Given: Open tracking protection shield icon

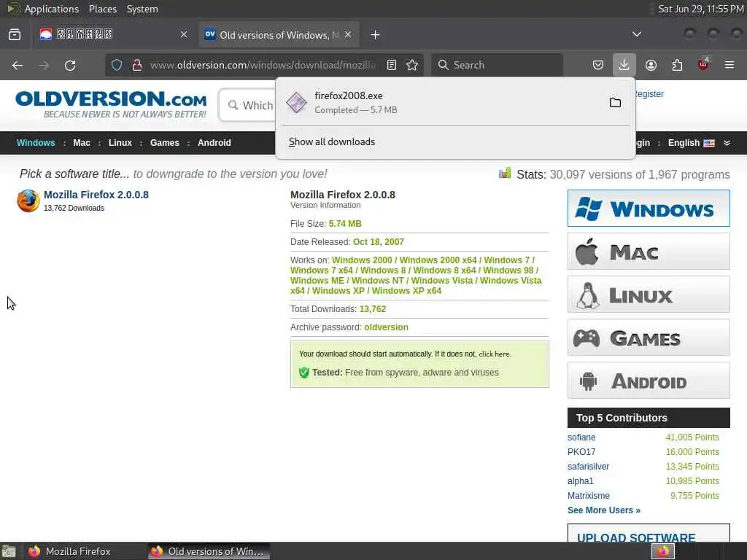Looking at the screenshot, I should point(117,65).
